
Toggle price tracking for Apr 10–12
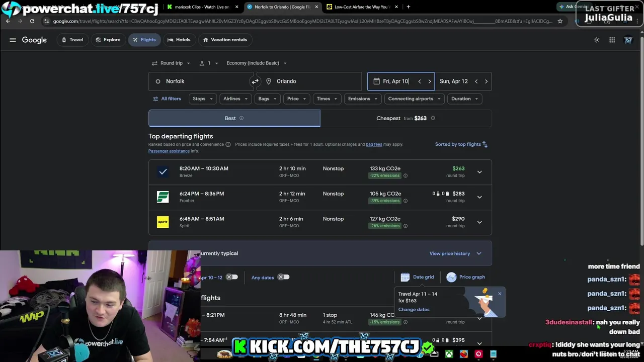tap(231, 277)
